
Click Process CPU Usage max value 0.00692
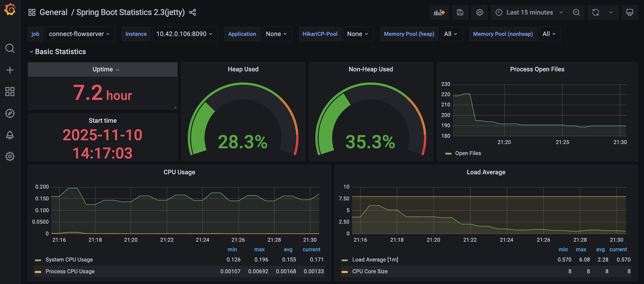click(258, 271)
